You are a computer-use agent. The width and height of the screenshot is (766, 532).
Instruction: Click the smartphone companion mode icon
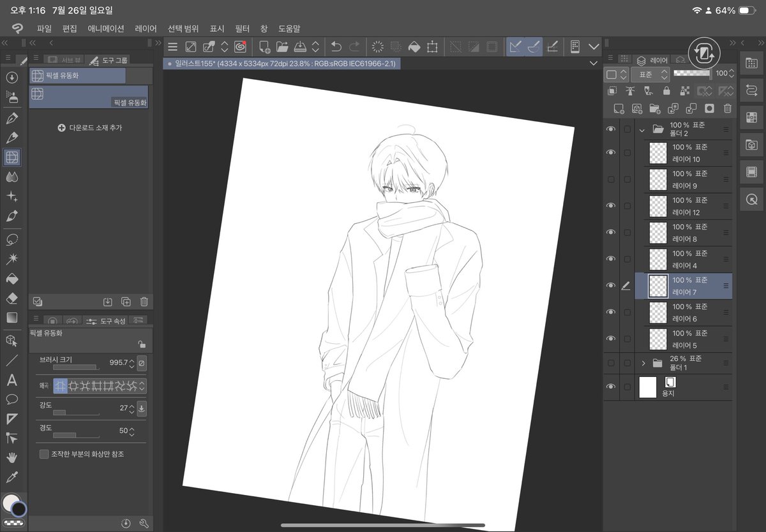click(575, 47)
